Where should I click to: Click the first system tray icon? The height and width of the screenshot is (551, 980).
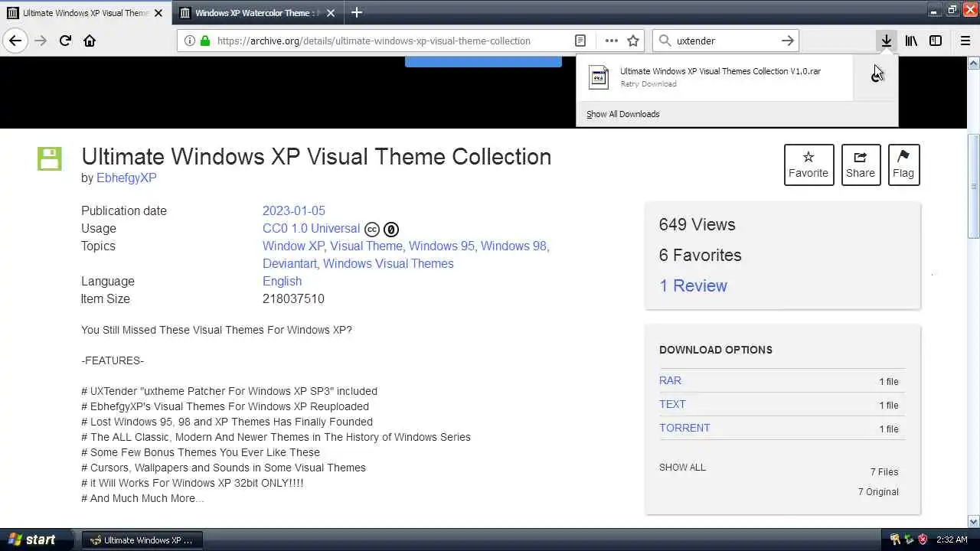(895, 540)
